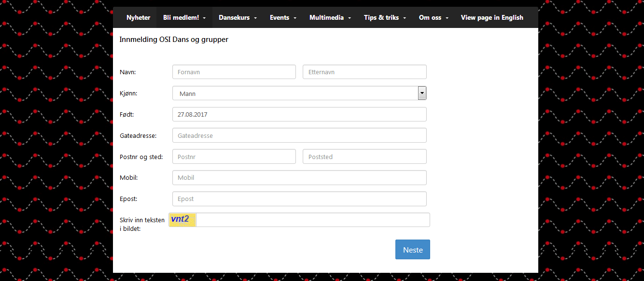Screen dimensions: 644x281
Task: Open the Multimedia menu
Action: click(x=330, y=17)
